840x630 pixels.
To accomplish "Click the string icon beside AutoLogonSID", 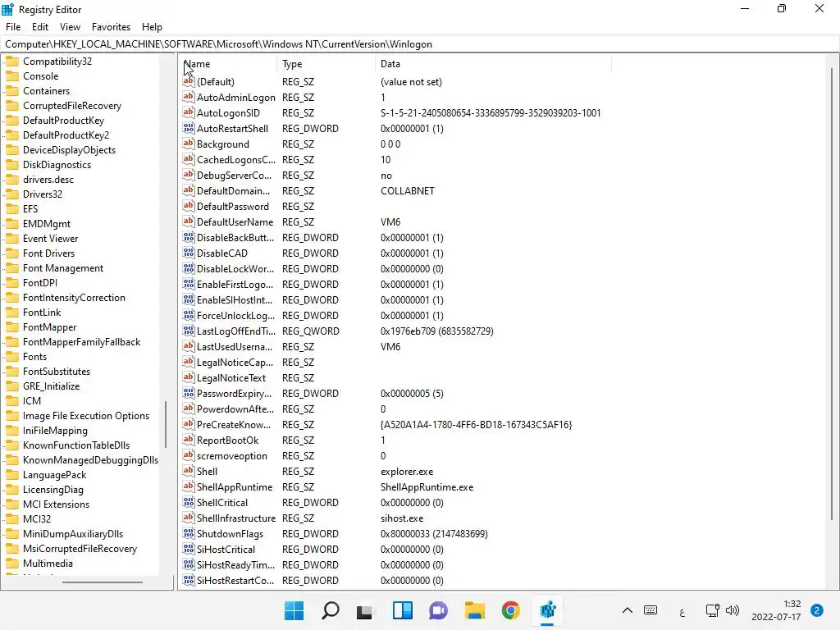I will pyautogui.click(x=188, y=112).
